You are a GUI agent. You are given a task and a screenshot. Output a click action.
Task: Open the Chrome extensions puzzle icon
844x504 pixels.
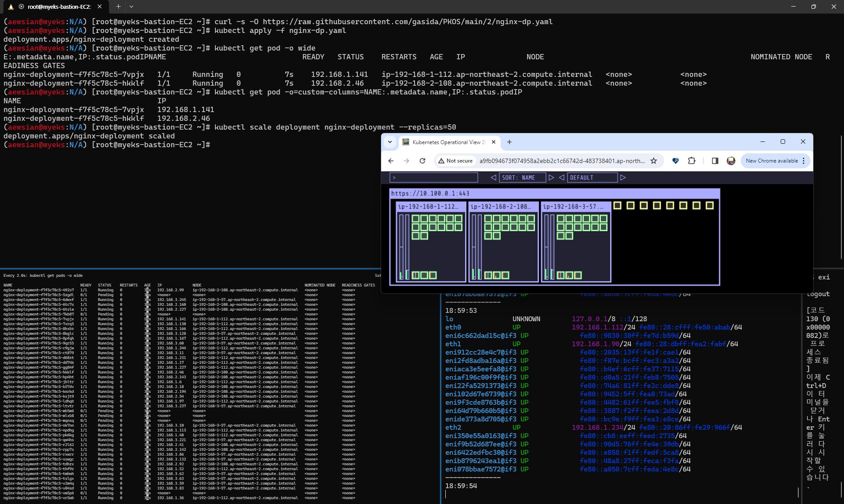(691, 161)
